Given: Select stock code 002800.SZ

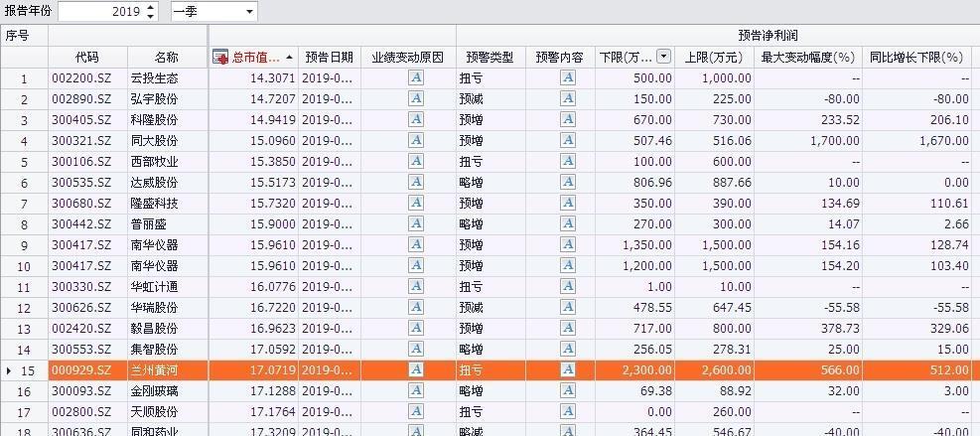Looking at the screenshot, I should tap(81, 411).
